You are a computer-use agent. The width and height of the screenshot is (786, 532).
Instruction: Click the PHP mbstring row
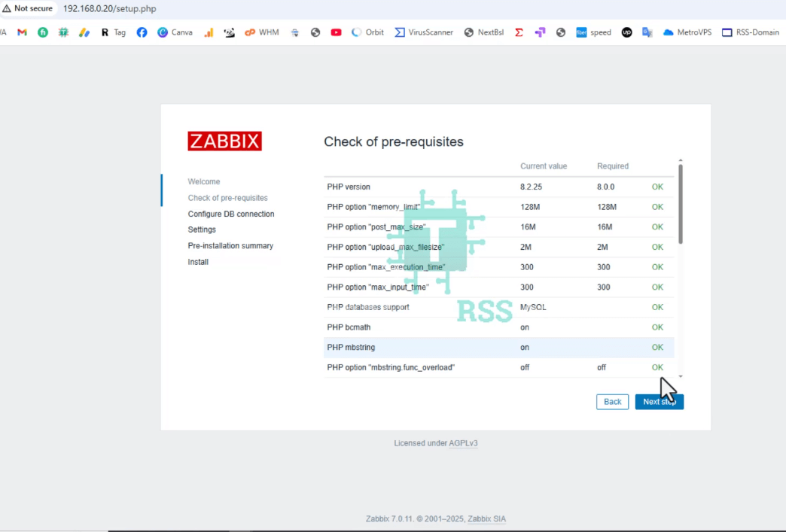pyautogui.click(x=498, y=347)
